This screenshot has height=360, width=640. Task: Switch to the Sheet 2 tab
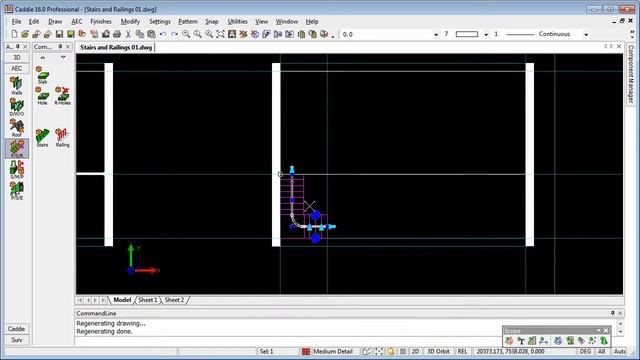174,300
